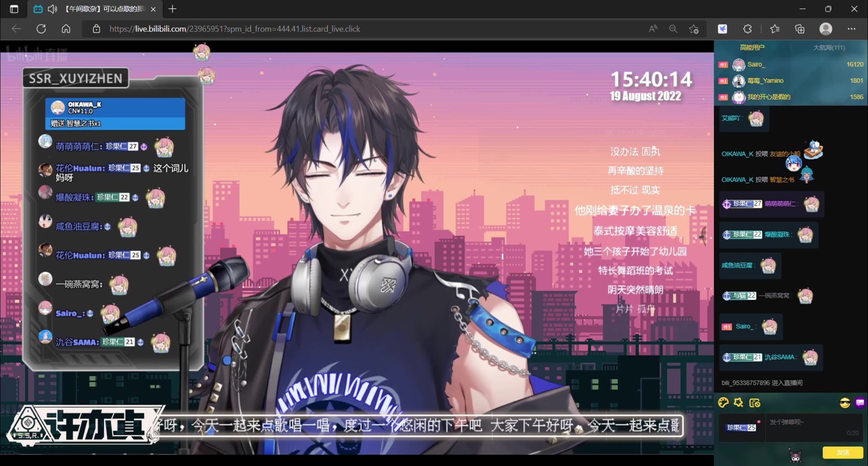Open the Collections icon
The width and height of the screenshot is (868, 466).
[800, 29]
